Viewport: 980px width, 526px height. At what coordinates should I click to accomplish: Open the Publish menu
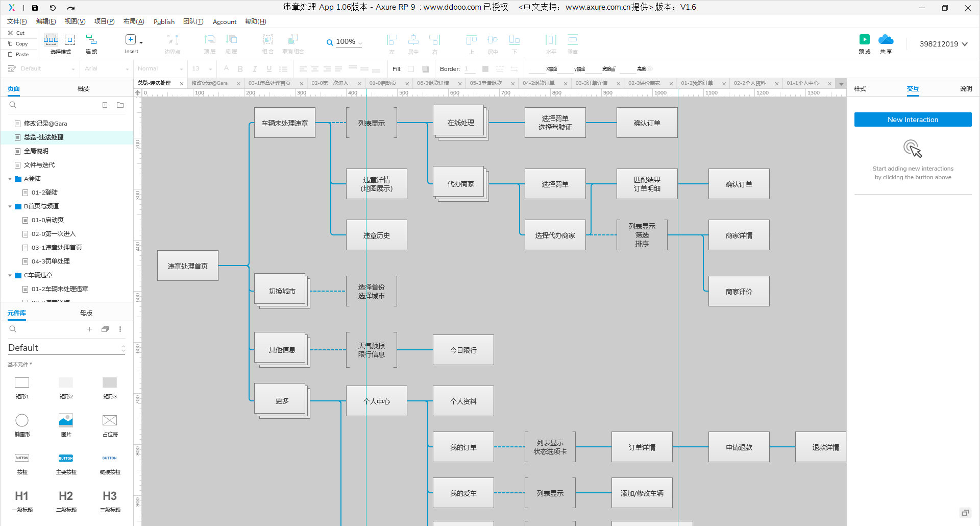(164, 21)
